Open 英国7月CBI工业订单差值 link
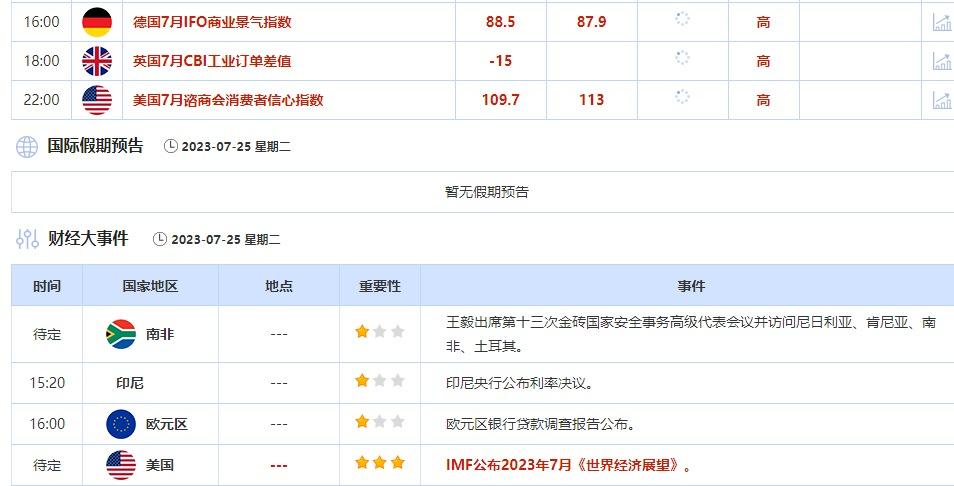 tap(212, 61)
